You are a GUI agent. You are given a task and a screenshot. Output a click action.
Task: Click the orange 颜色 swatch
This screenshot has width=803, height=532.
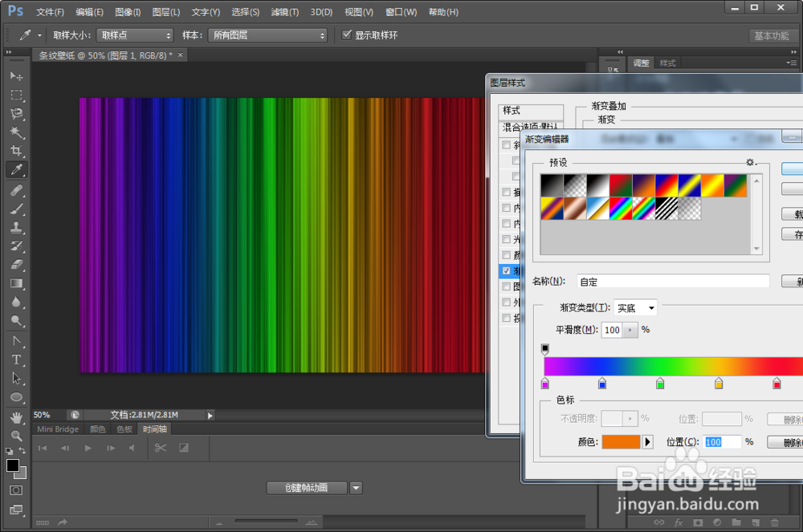(622, 442)
